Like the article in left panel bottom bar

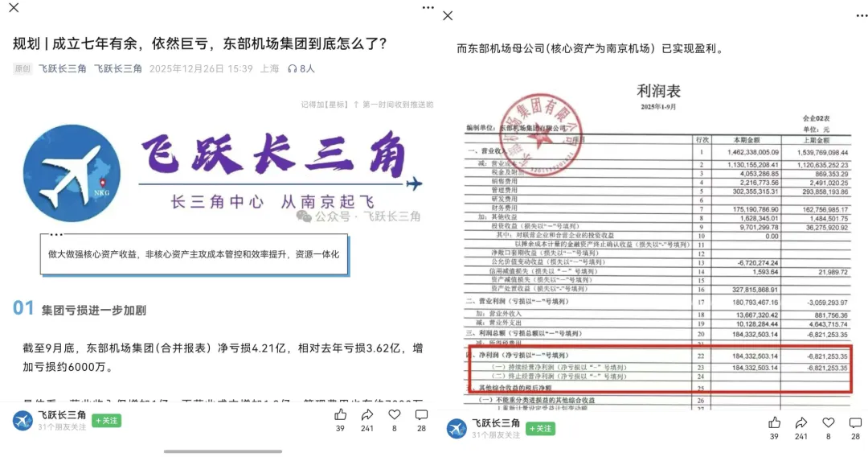(x=341, y=415)
